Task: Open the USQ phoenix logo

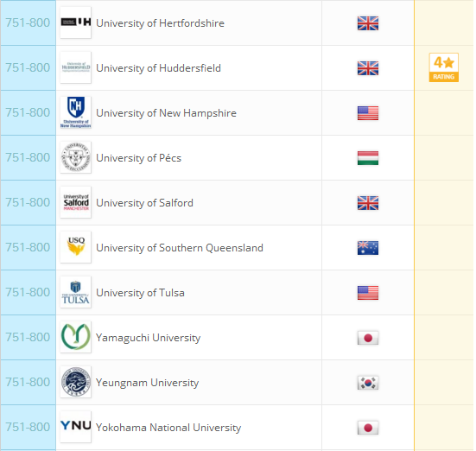Action: coord(75,247)
